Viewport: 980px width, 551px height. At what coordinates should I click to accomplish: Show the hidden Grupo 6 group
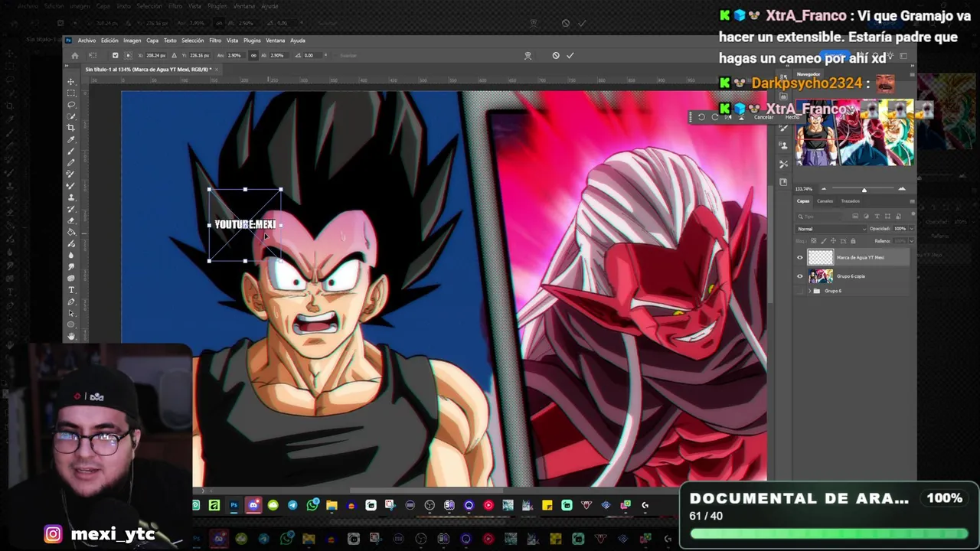(800, 291)
